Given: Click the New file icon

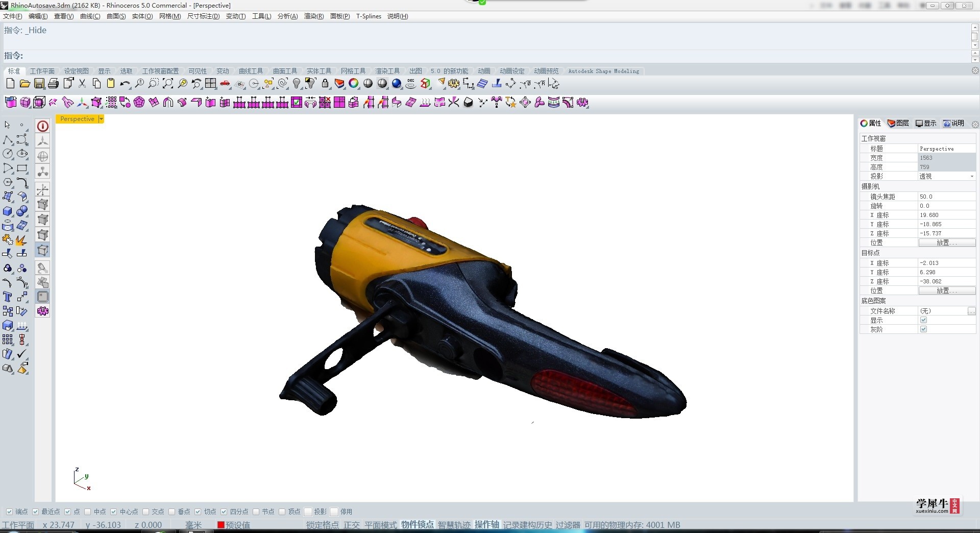Looking at the screenshot, I should [10, 84].
